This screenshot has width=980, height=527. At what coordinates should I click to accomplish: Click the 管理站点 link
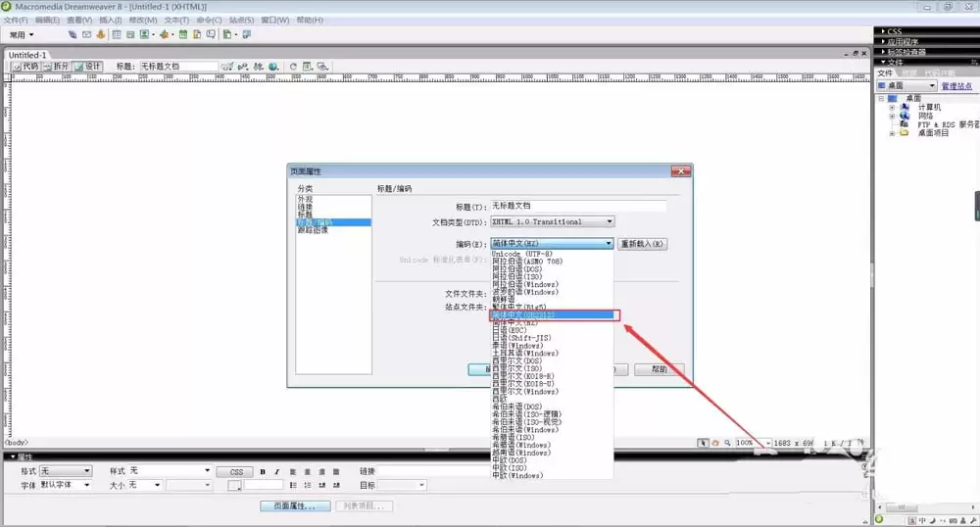click(956, 86)
